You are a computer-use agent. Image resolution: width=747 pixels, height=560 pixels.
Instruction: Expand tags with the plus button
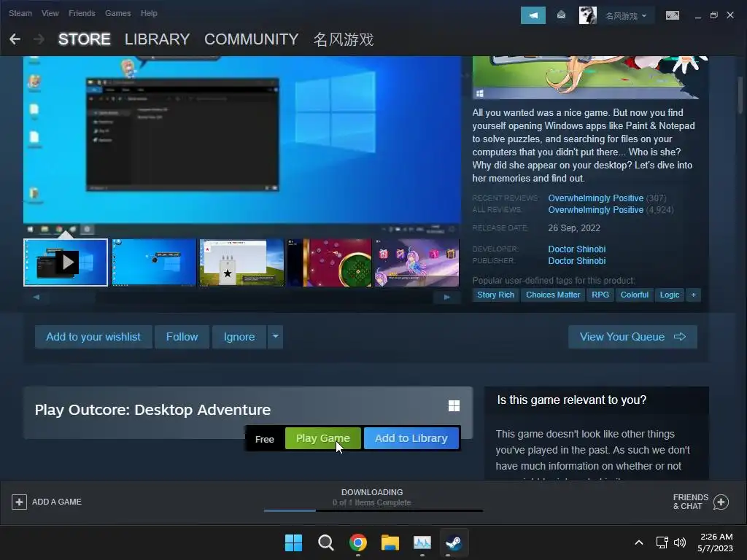693,295
